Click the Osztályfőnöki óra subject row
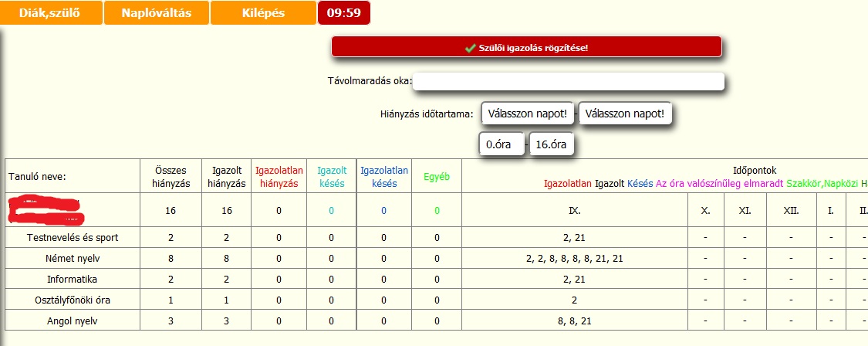The height and width of the screenshot is (346, 868). (73, 300)
